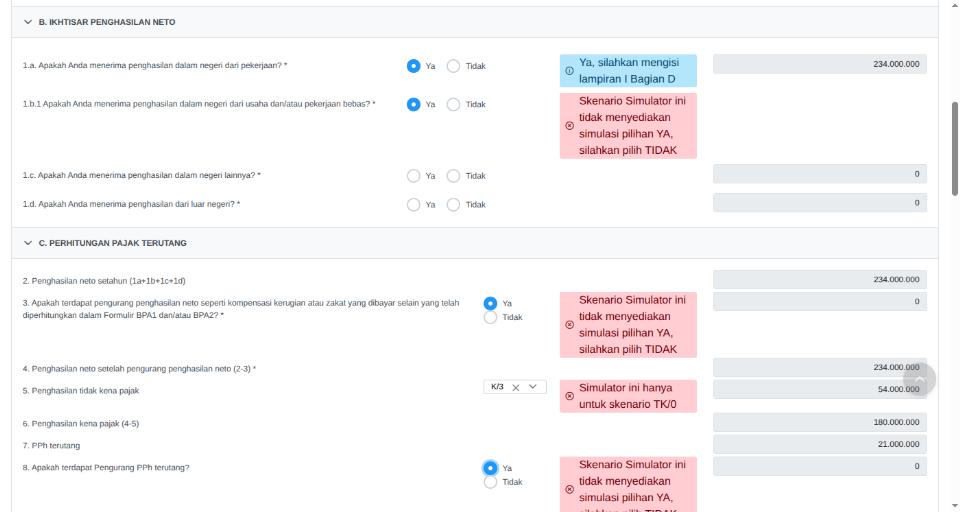Choose Tidak for 1.d penghasilan dari luar negeri
This screenshot has height=512, width=960.
point(453,205)
